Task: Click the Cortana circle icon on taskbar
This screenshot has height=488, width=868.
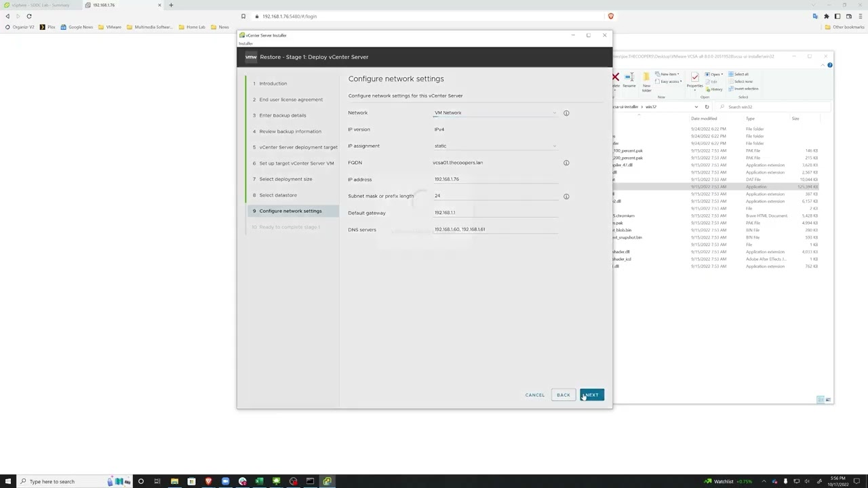Action: pos(140,481)
